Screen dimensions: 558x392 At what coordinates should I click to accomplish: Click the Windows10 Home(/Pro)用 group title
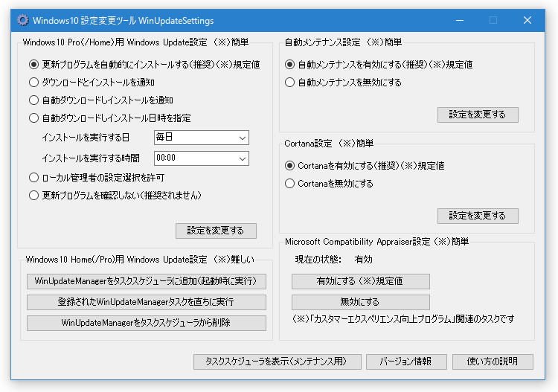[140, 260]
